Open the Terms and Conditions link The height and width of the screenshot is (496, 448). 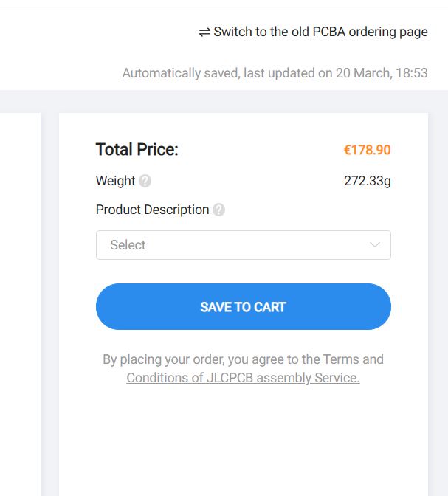(342, 360)
